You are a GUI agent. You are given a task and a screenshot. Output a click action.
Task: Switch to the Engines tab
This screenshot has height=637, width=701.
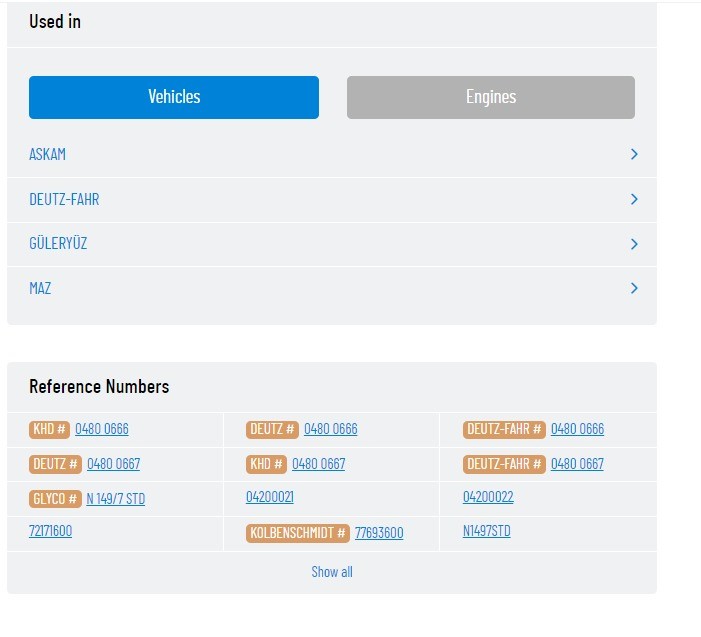[x=490, y=97]
